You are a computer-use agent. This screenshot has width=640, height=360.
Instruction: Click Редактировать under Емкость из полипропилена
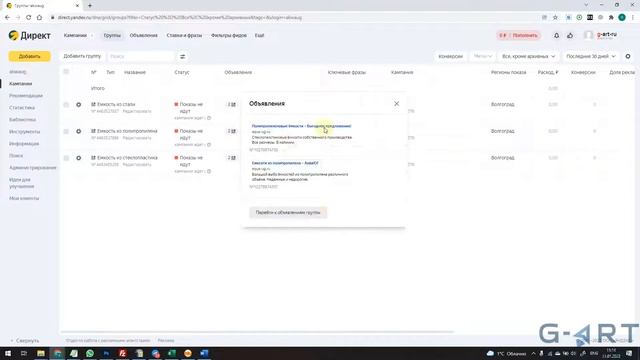tap(137, 138)
